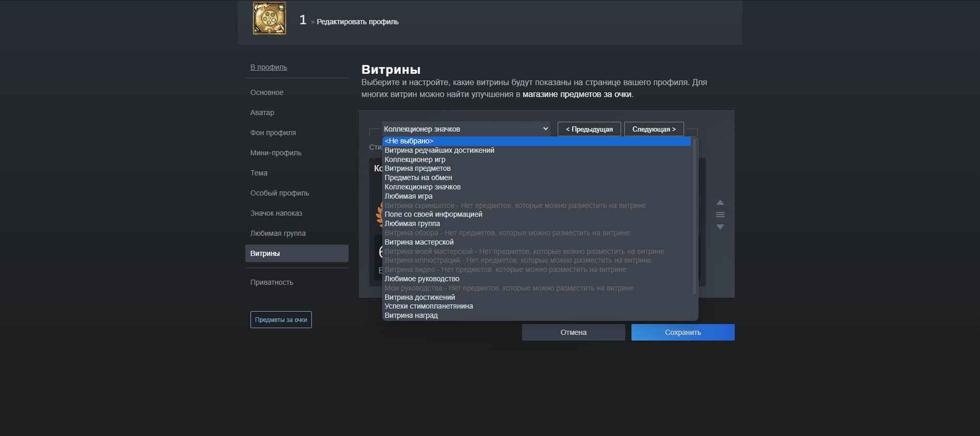This screenshot has width=980, height=436.
Task: Switch to «Мини-профиль» section
Action: [x=297, y=153]
